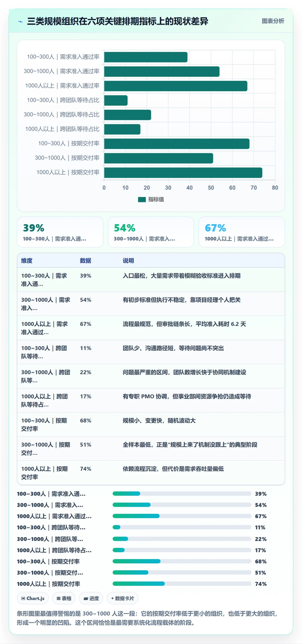This screenshot has width=302, height=644.
Task: Click the chart bar for 1000人以上 需求准入通过率
Action: point(176,86)
